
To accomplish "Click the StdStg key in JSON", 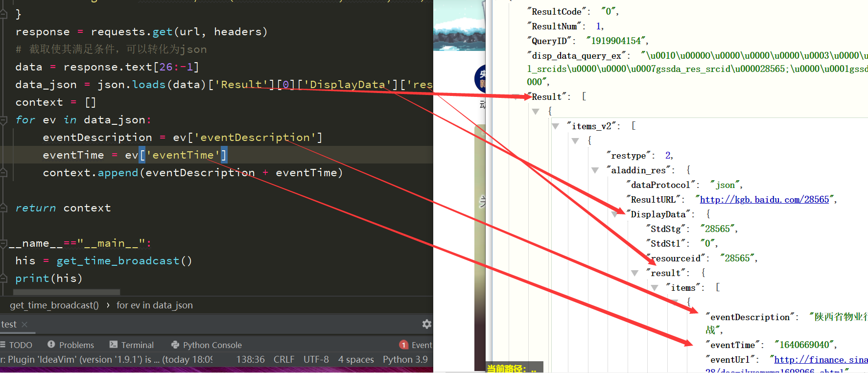I will tap(666, 229).
